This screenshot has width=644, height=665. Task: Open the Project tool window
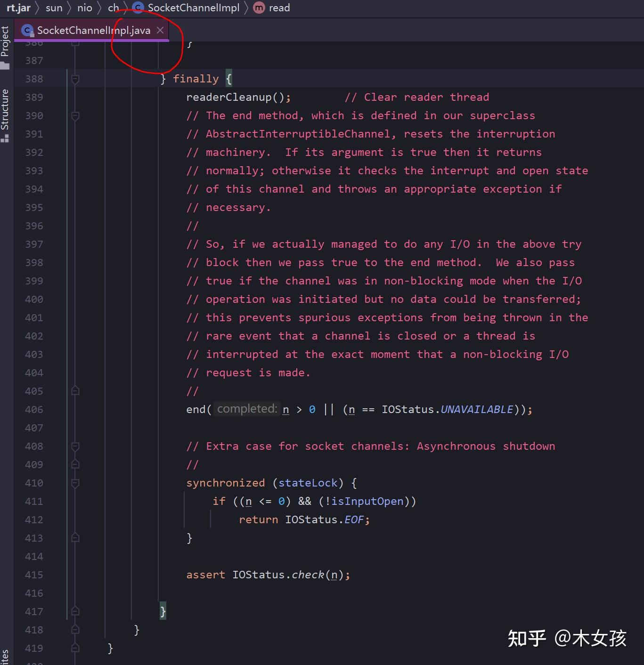6,42
